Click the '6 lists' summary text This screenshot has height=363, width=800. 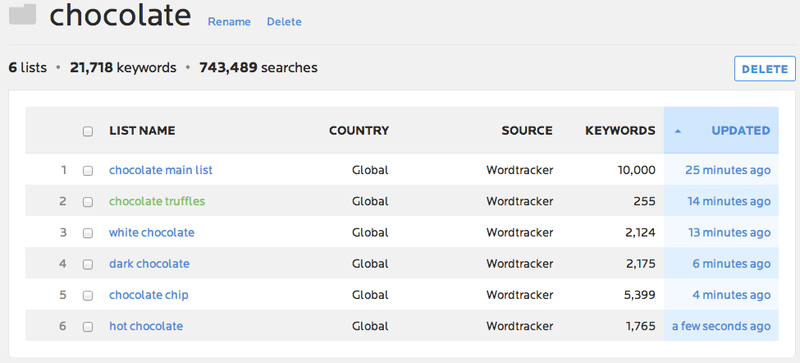[28, 67]
